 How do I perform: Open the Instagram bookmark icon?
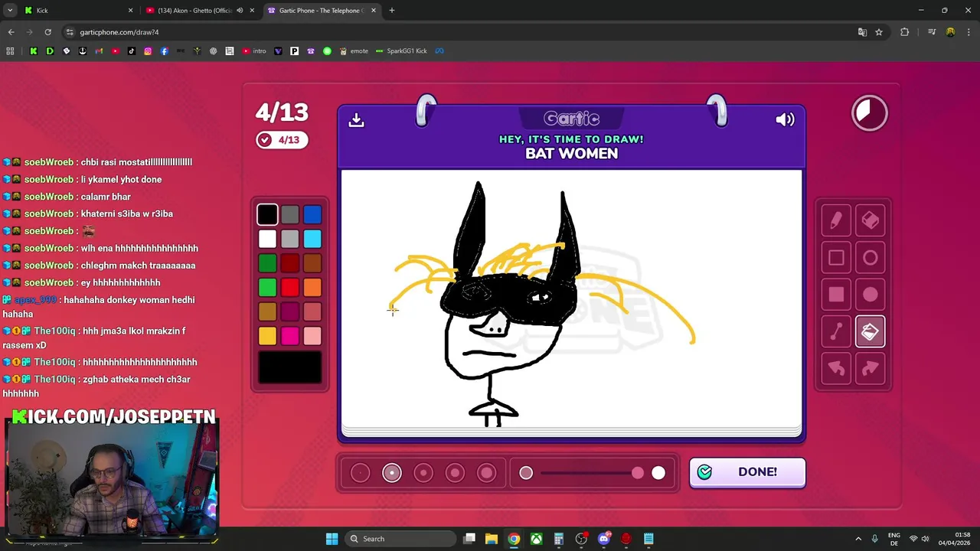click(148, 51)
